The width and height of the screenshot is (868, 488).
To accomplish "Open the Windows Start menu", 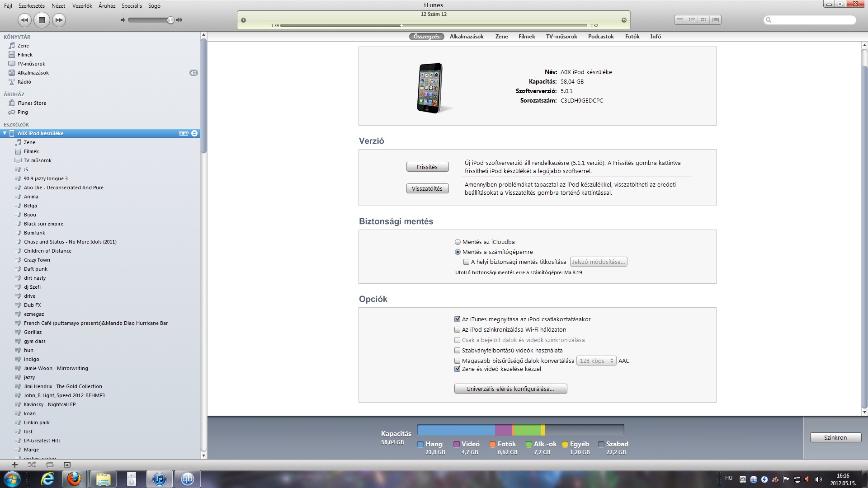I will [x=12, y=479].
